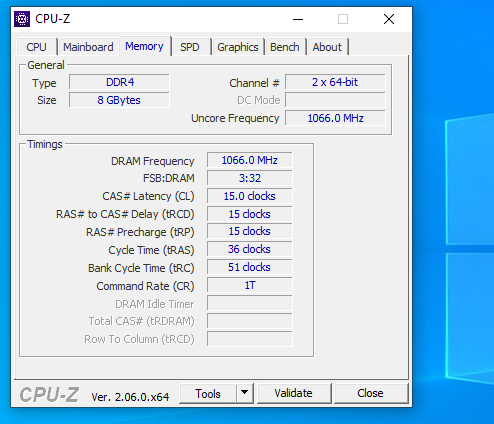Expand the Tools dropdown arrow
This screenshot has height=424, width=494.
click(245, 393)
